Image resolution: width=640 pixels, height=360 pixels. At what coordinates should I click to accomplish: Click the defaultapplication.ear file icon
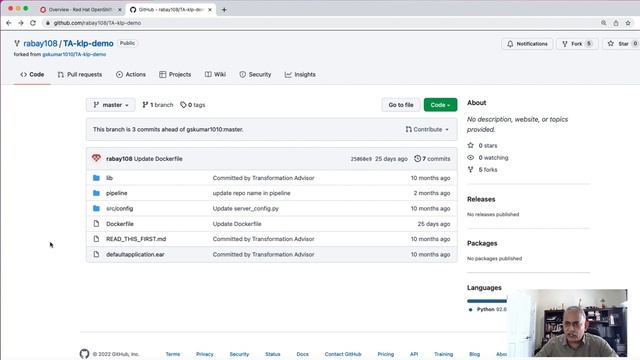96,254
